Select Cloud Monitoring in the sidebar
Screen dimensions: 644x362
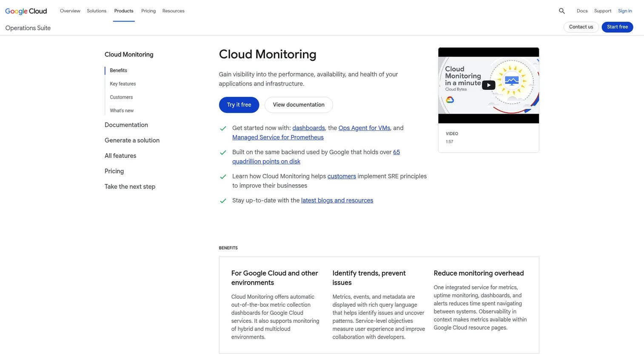pyautogui.click(x=129, y=54)
